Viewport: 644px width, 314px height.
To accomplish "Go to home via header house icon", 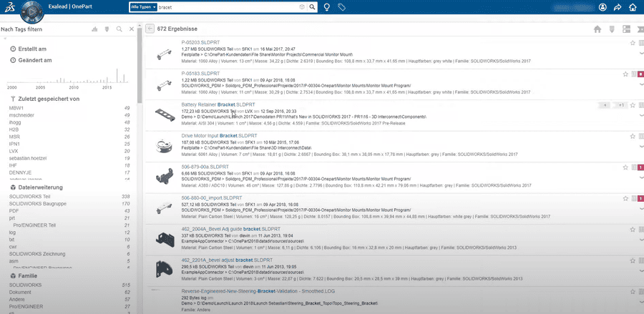I will point(633,7).
